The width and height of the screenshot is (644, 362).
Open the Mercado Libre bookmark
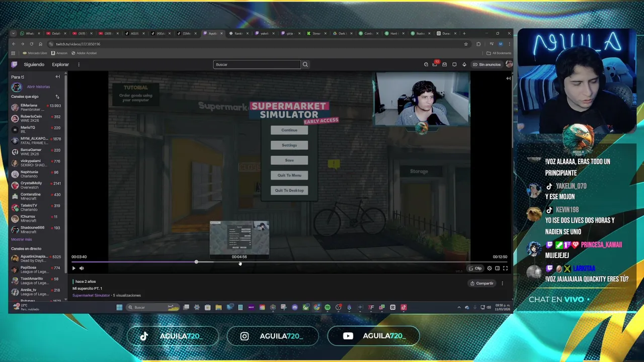tap(35, 53)
